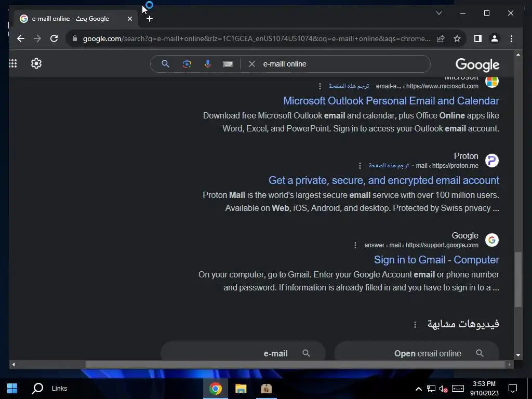Open the package app in taskbar
Image resolution: width=532 pixels, height=399 pixels.
point(267,389)
